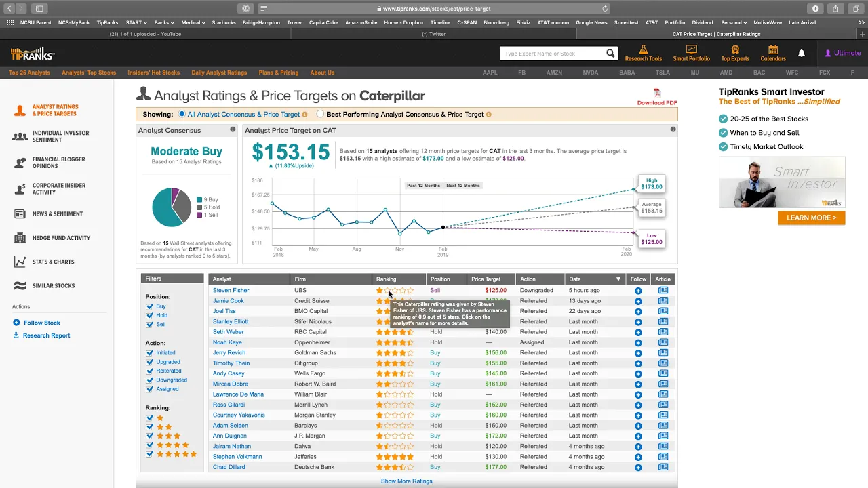This screenshot has width=868, height=488.
Task: Open article icon for Jerry Revich row
Action: pyautogui.click(x=663, y=352)
